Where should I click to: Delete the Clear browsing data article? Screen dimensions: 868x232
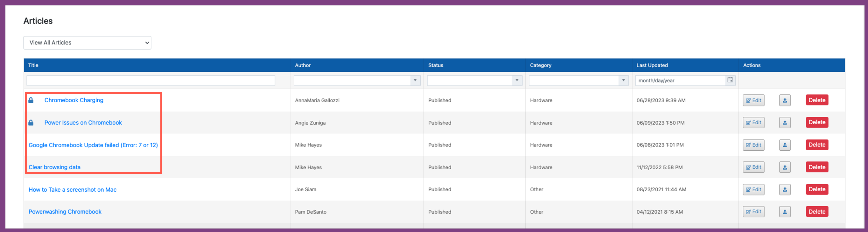click(x=817, y=167)
